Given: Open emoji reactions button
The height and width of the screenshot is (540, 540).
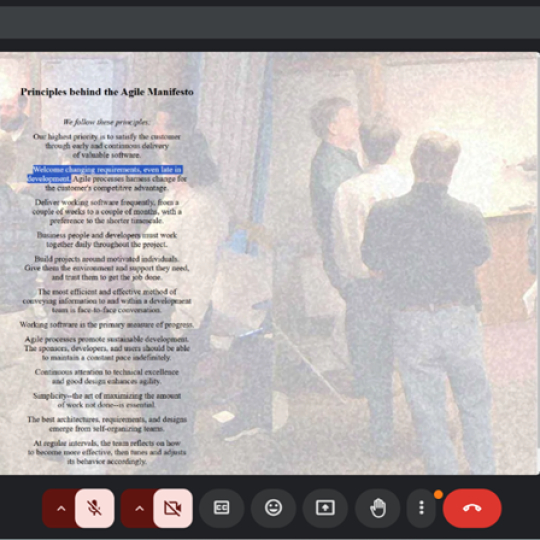Looking at the screenshot, I should point(273,508).
